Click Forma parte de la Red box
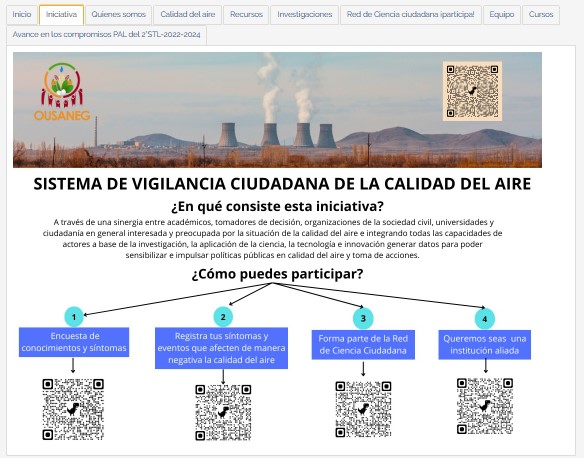This screenshot has height=458, width=584. (x=363, y=345)
